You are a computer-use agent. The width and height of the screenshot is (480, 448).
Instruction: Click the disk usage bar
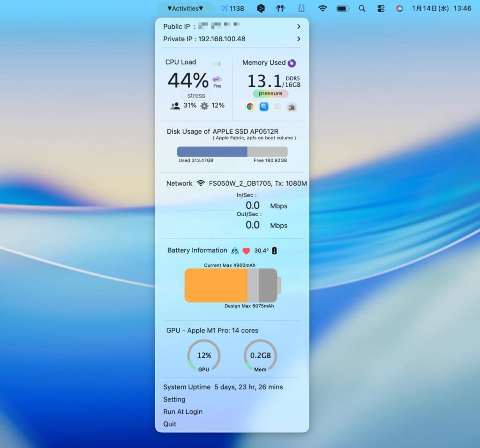232,152
